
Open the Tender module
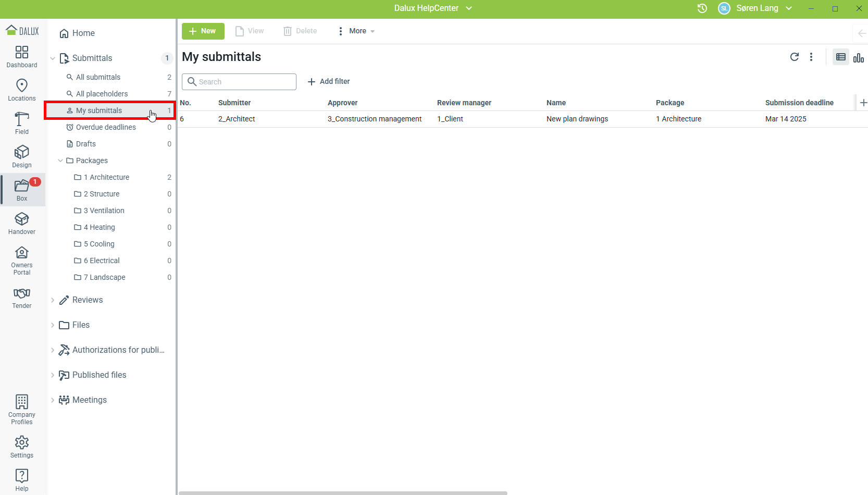pos(22,298)
